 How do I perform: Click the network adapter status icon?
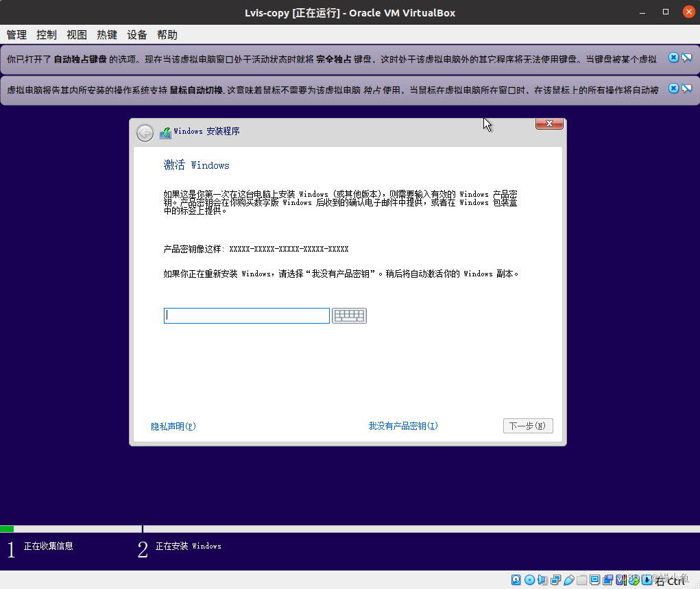pyautogui.click(x=554, y=580)
